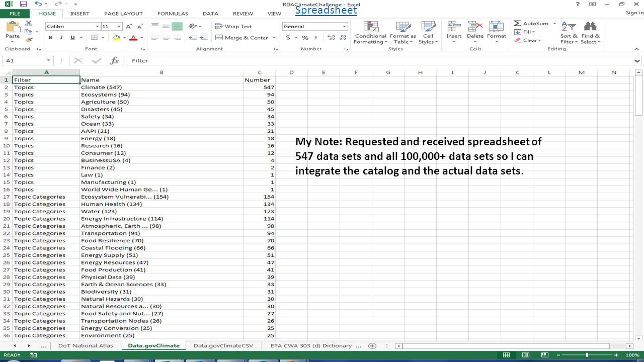Switch to the REVIEW ribbon tab
The height and width of the screenshot is (362, 644).
(x=243, y=14)
